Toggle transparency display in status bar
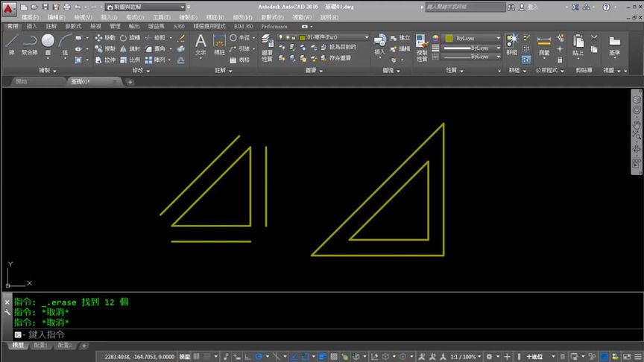 tap(334, 357)
